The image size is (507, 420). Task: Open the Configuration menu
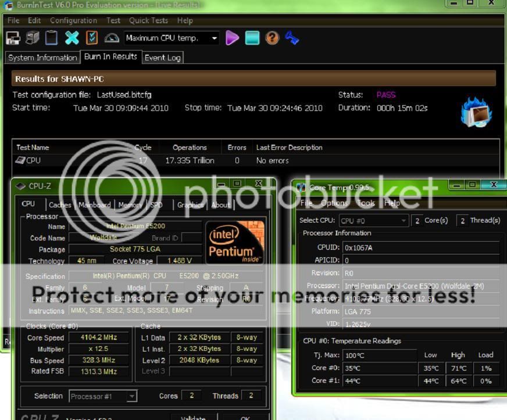[73, 20]
